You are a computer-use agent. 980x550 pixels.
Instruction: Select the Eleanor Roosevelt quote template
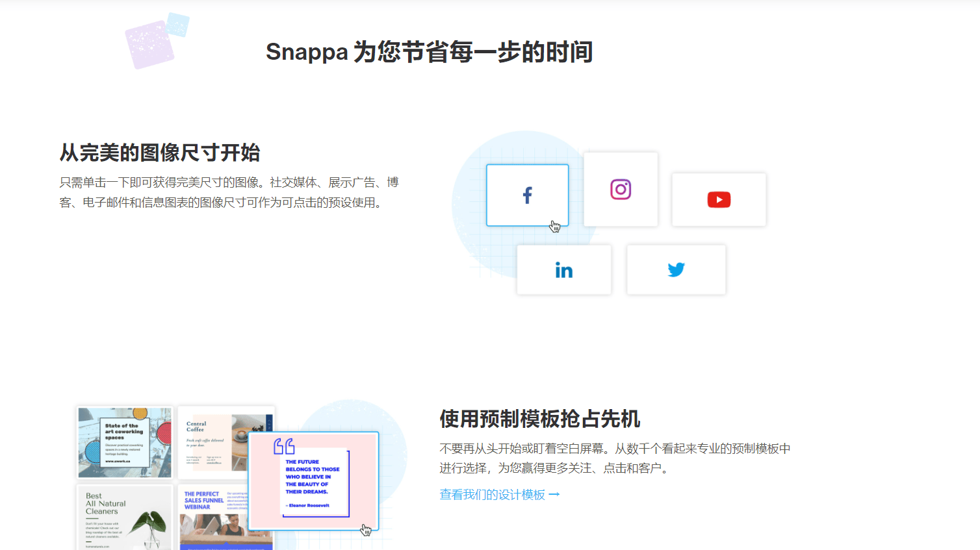[x=314, y=481]
